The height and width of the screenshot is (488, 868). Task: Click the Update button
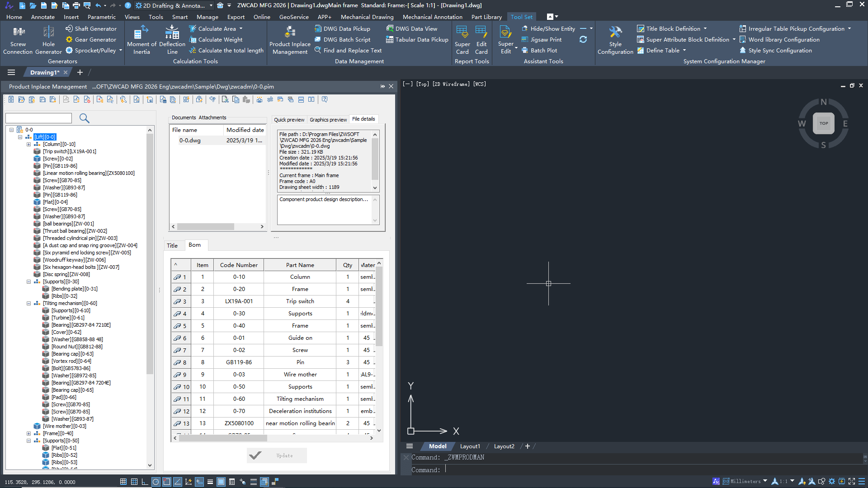click(277, 455)
